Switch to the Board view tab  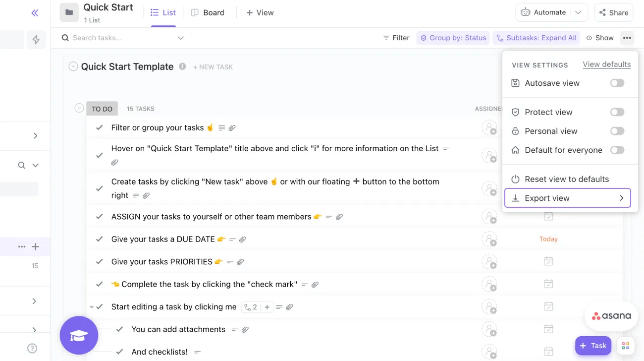tap(209, 12)
